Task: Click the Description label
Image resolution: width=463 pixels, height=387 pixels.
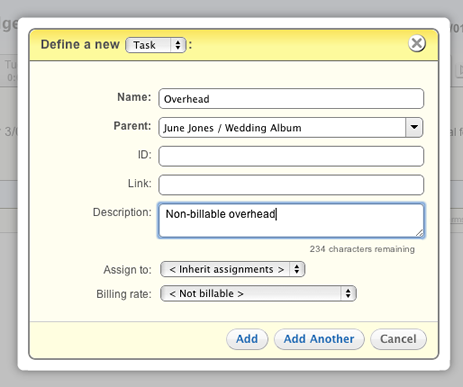Action: 122,212
